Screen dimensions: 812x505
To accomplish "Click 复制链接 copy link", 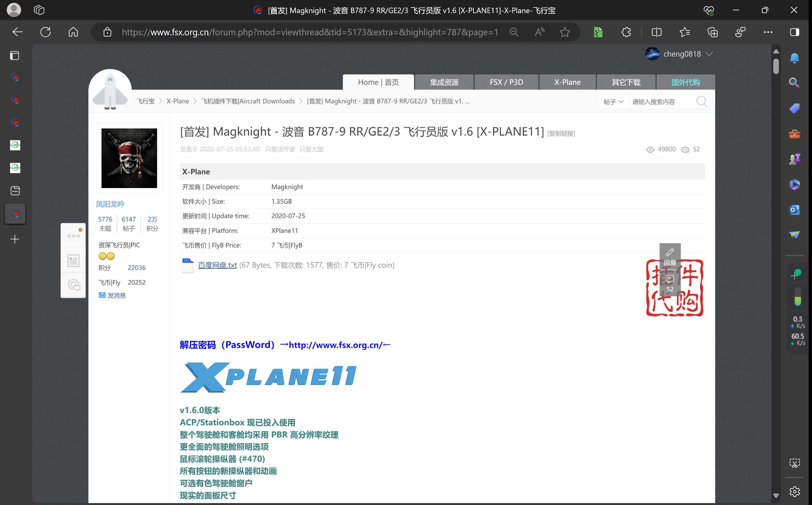I will coord(561,133).
